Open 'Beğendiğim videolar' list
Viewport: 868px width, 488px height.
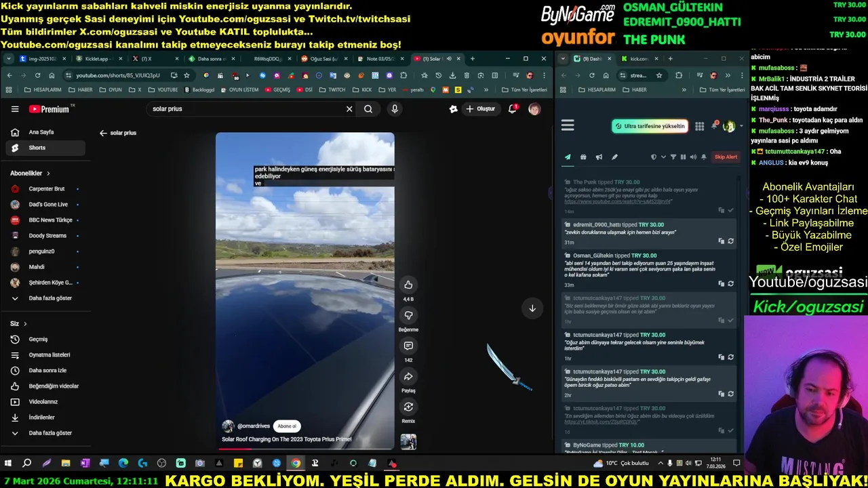tap(46, 386)
